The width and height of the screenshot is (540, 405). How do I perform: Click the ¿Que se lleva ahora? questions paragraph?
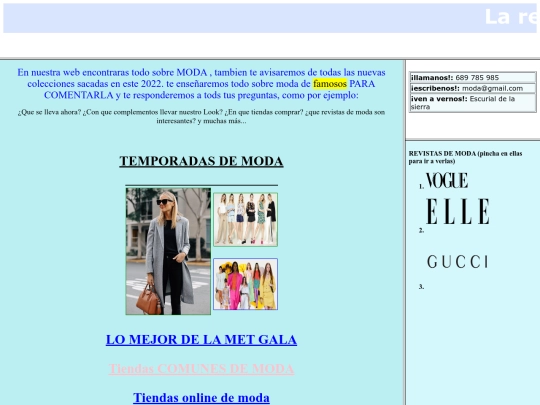pyautogui.click(x=201, y=116)
